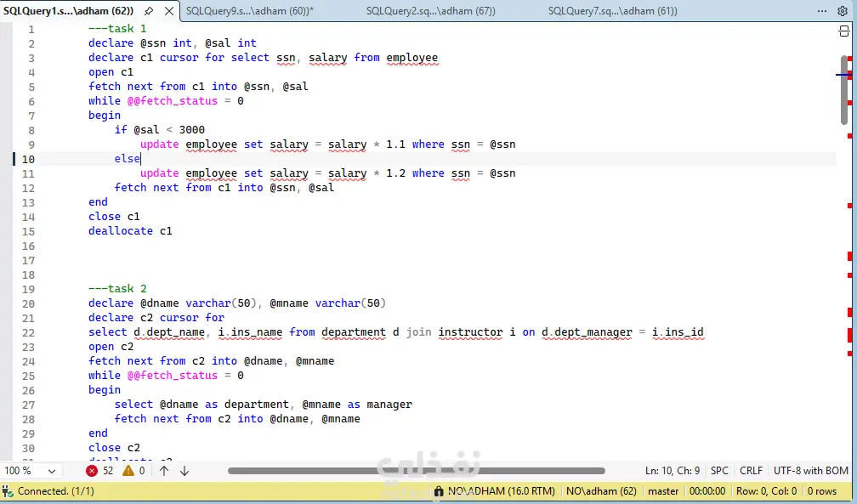Switch to SQLQuery7 tab

click(613, 11)
